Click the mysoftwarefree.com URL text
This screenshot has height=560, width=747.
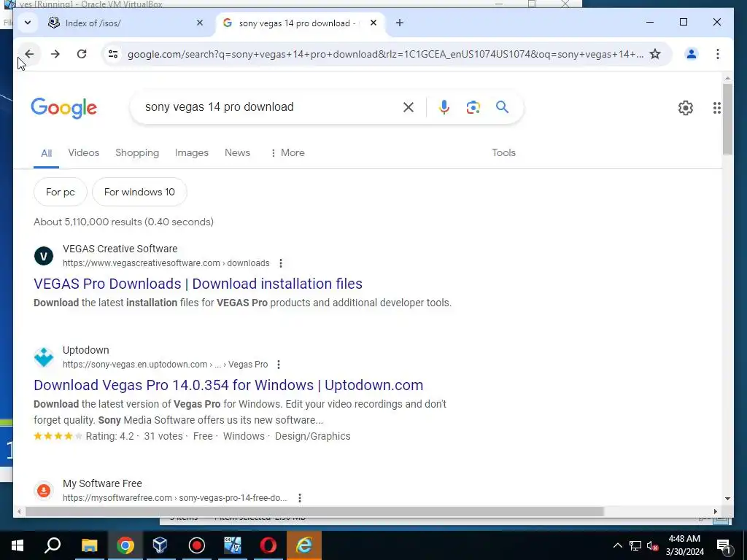click(175, 498)
